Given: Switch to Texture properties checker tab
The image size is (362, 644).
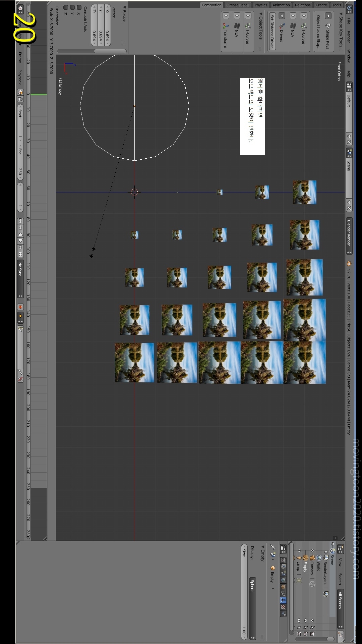Looking at the screenshot, I should click(283, 607).
